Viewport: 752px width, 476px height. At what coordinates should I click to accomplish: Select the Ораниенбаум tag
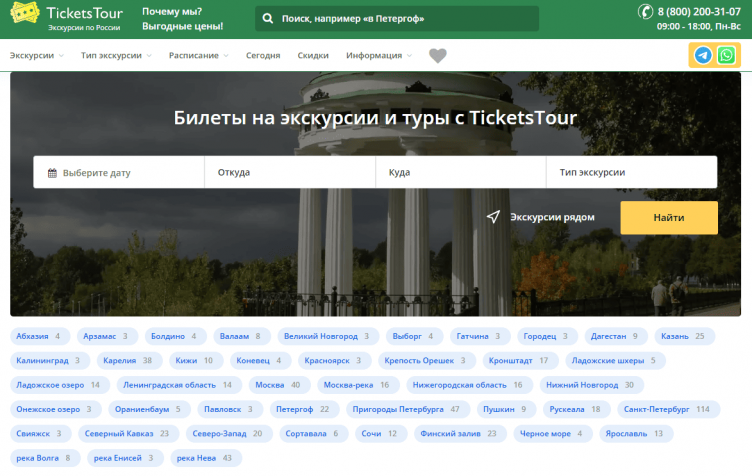point(150,409)
